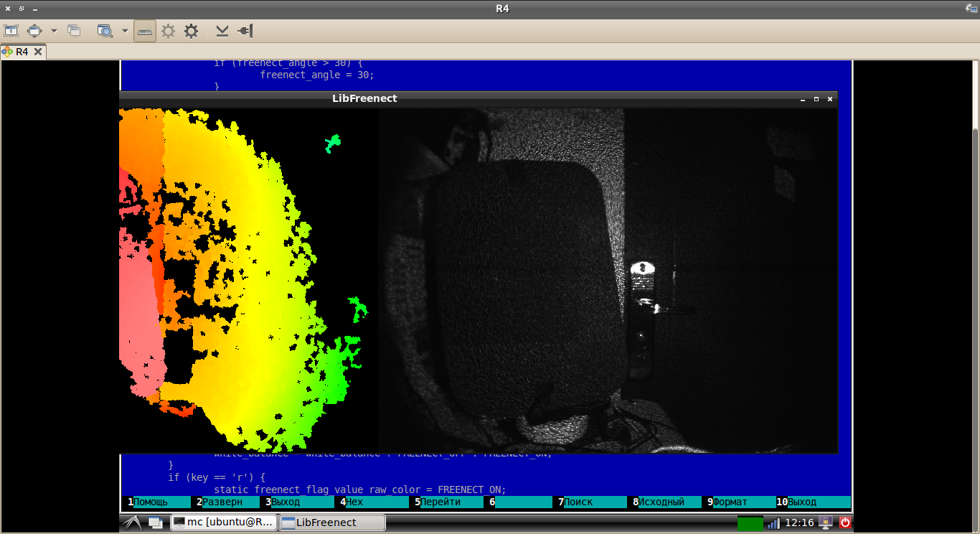Screen dimensions: 980x534
Task: Toggle full-screen view in the toolbar
Action: 34,31
